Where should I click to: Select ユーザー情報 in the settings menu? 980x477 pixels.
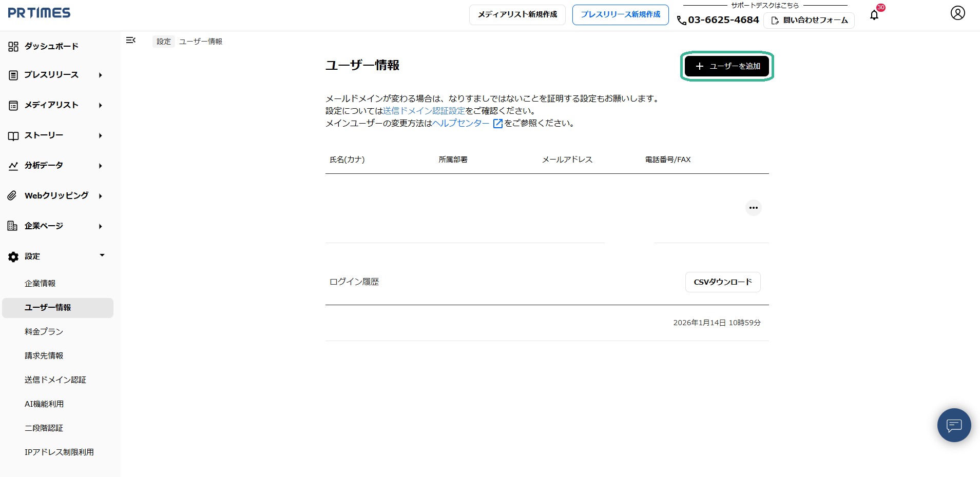coord(47,308)
